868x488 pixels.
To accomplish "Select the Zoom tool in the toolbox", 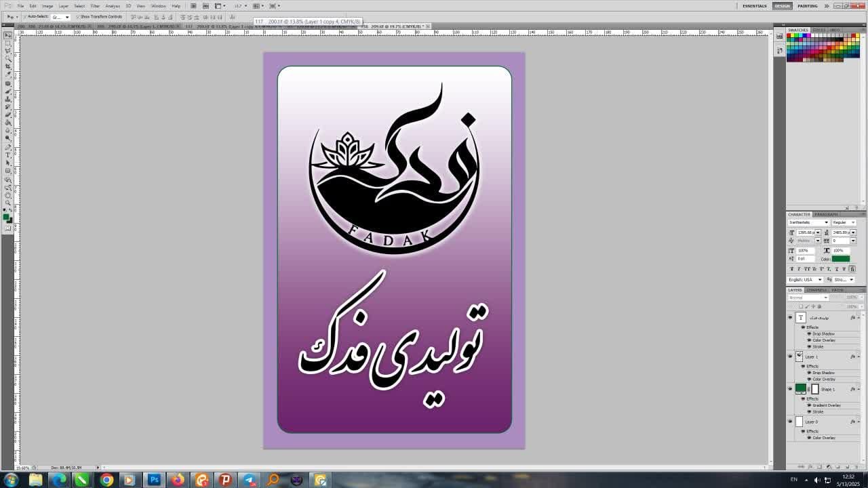I will coord(8,203).
